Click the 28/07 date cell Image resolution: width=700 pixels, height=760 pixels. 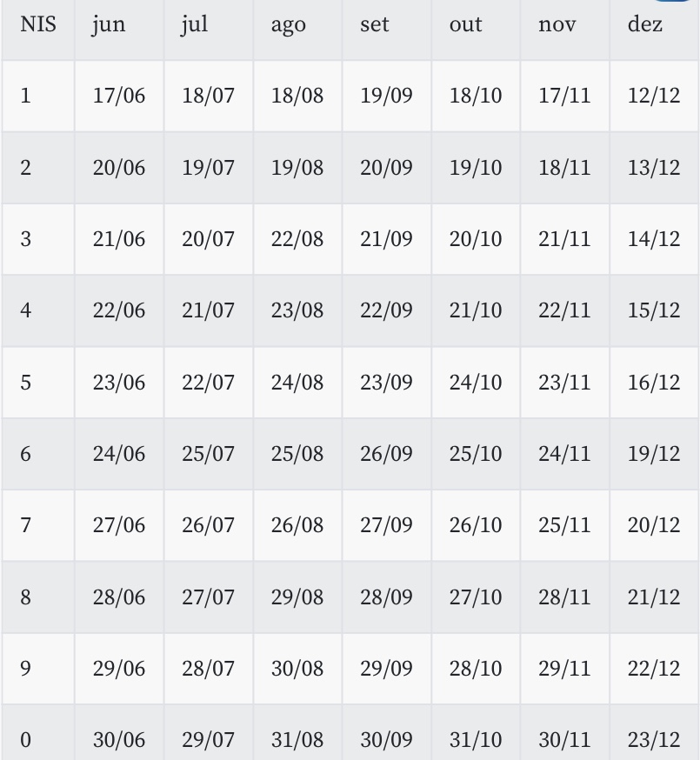coord(208,669)
